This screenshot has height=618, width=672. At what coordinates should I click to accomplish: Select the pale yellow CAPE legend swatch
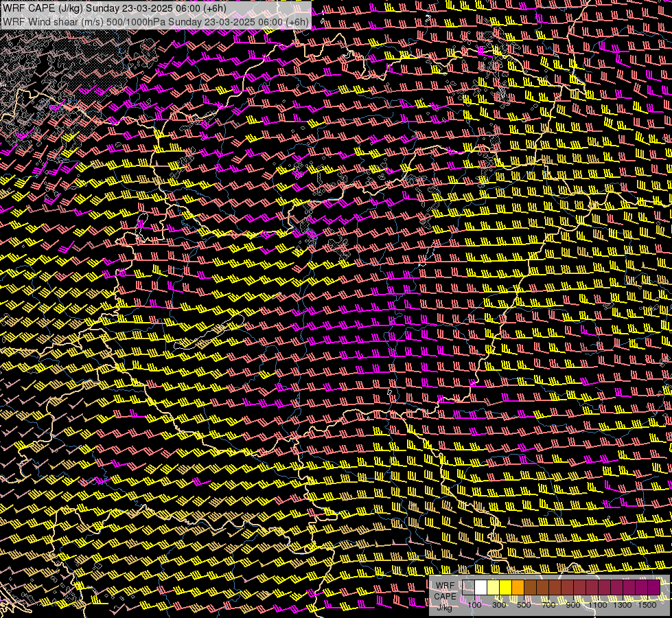(x=494, y=588)
